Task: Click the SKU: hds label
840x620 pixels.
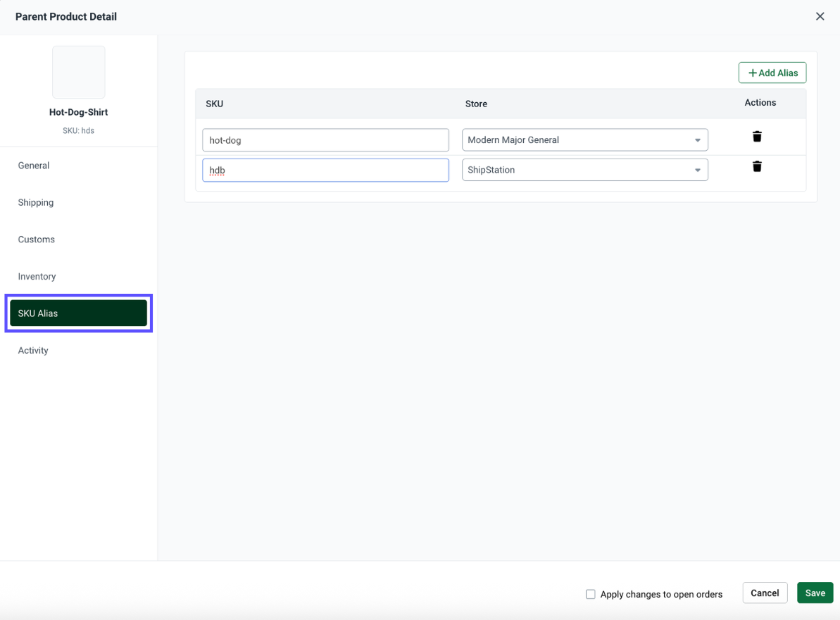Action: (78, 131)
